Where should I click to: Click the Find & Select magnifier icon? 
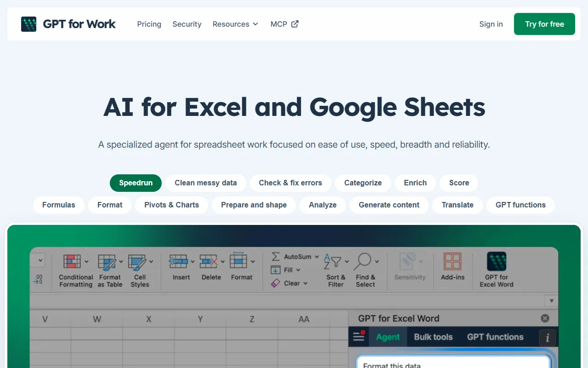(x=362, y=261)
